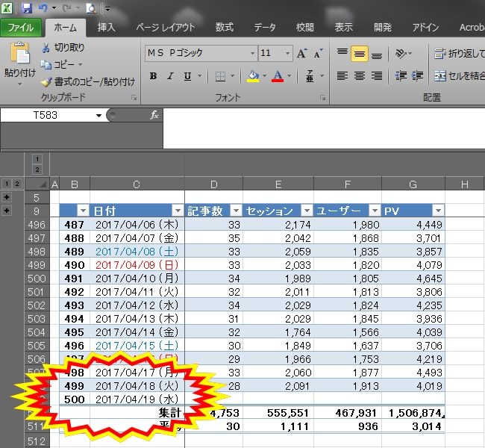Click the Paste clipboard icon

(20, 55)
